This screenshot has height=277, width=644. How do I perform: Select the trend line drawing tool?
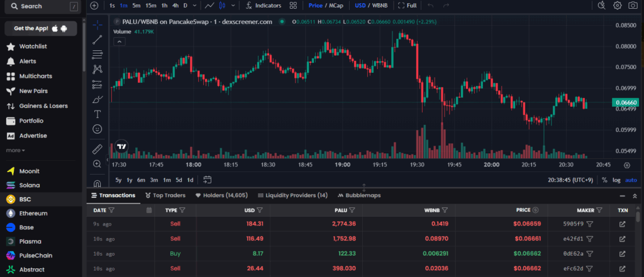point(97,40)
